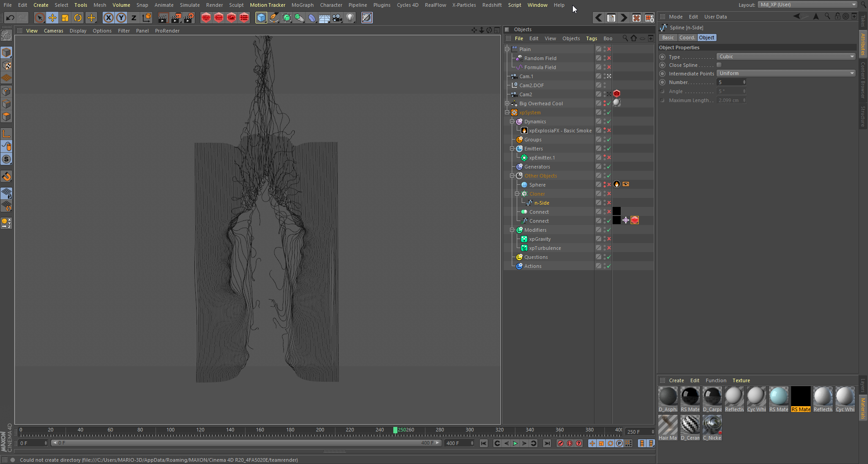The width and height of the screenshot is (868, 464).
Task: Toggle the X axis lock
Action: pos(108,18)
